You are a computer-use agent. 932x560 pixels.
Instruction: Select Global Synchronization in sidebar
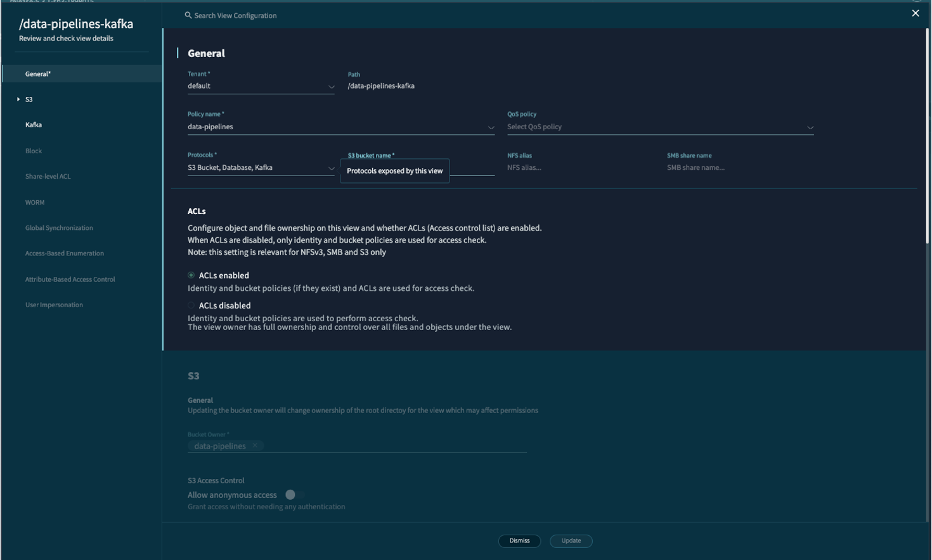pyautogui.click(x=59, y=228)
